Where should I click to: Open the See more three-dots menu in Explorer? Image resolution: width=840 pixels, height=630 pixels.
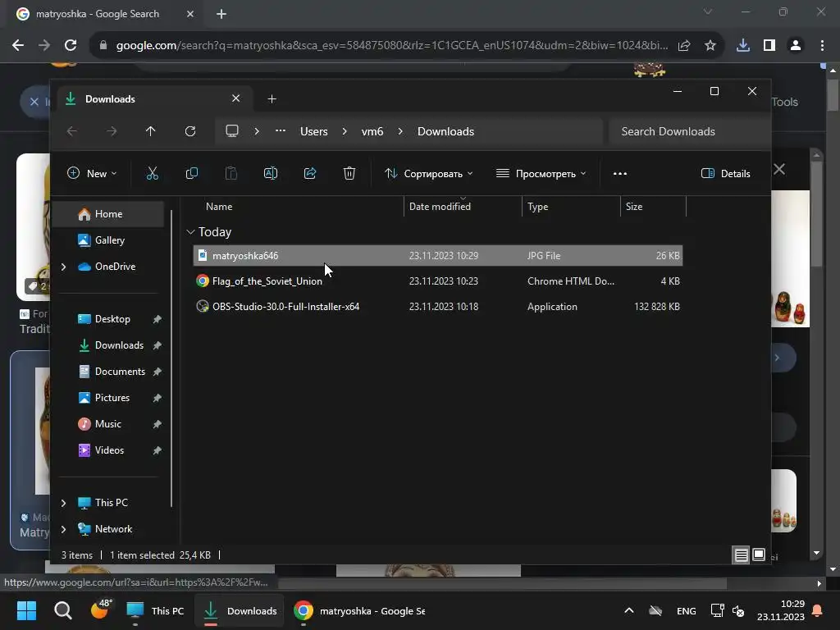point(620,174)
